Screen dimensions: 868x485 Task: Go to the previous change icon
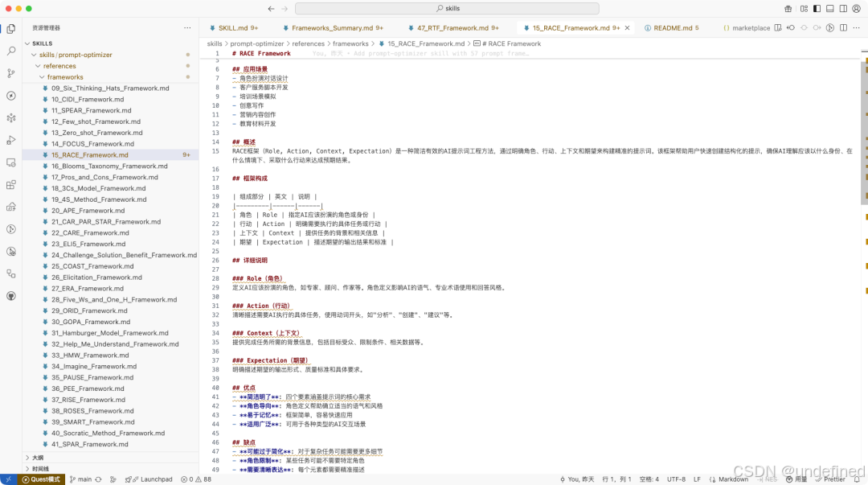791,27
